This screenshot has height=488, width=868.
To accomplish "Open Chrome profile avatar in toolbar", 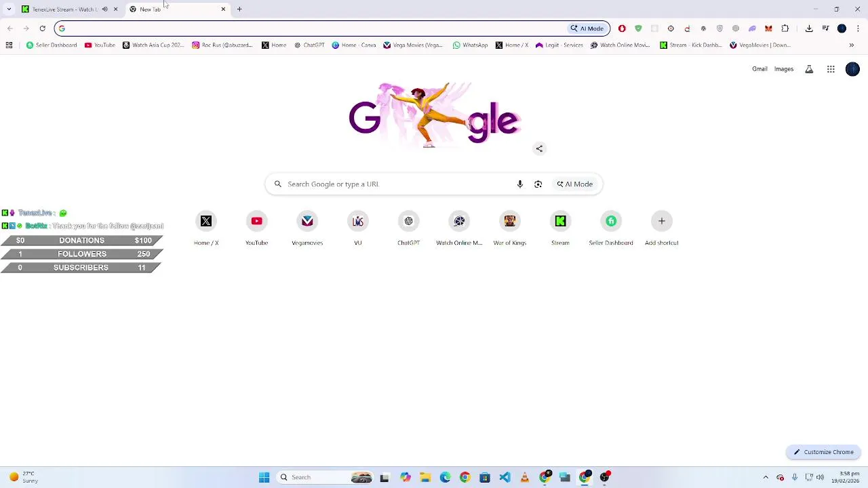I will [x=842, y=28].
